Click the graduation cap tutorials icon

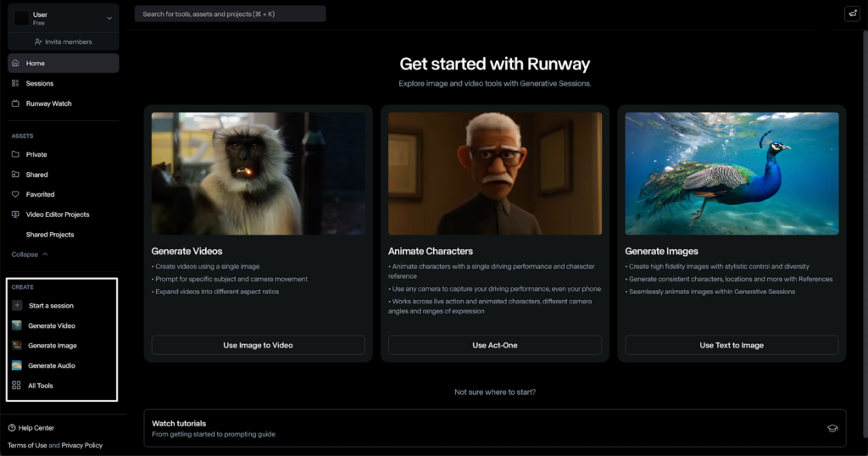tap(832, 428)
